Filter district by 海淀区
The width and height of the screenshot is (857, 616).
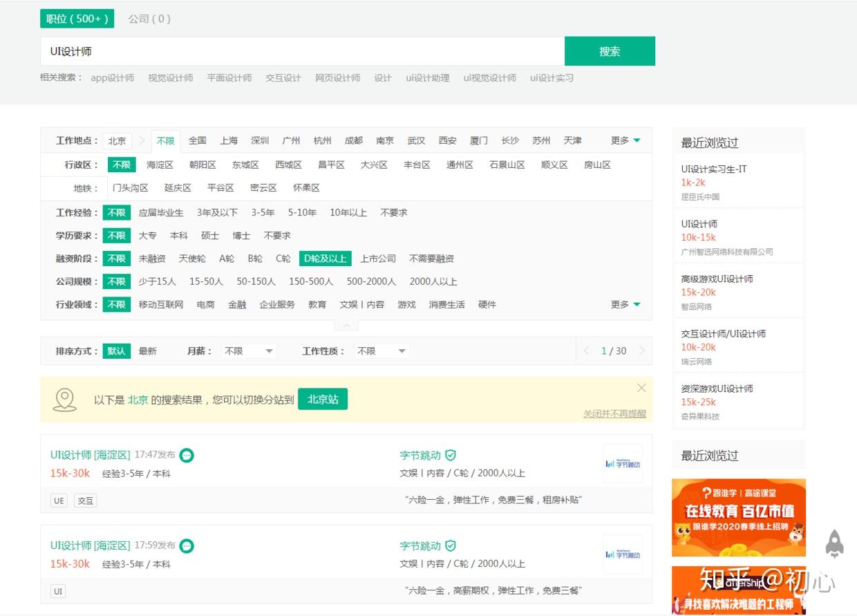(160, 165)
